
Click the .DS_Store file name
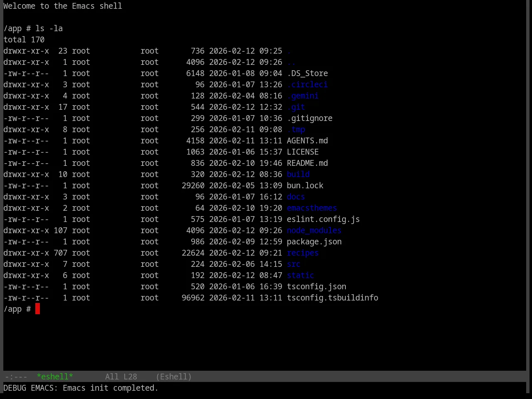click(307, 74)
